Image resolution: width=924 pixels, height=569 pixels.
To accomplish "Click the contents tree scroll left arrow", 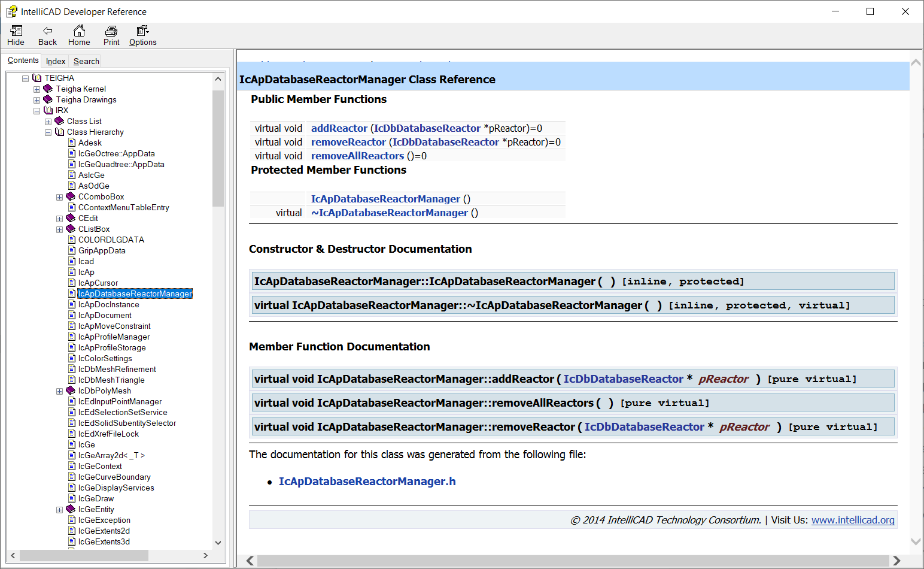I will pos(13,555).
